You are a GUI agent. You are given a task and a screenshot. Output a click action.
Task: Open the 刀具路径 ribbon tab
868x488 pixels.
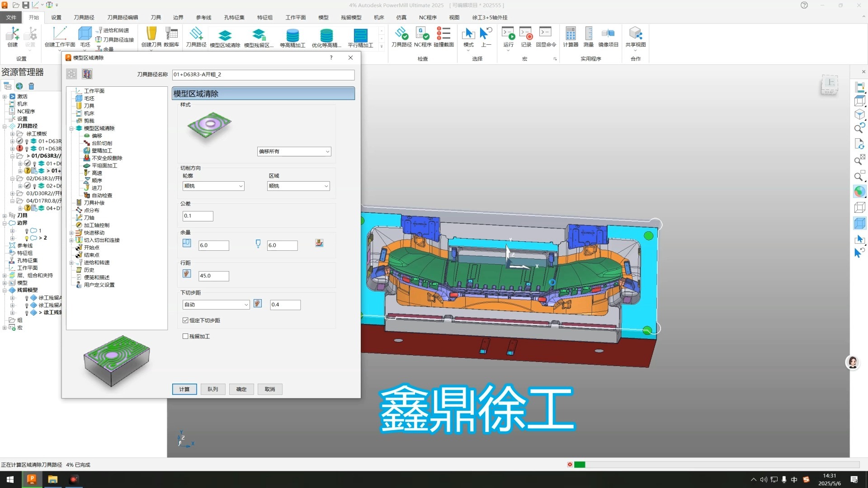[x=84, y=17]
